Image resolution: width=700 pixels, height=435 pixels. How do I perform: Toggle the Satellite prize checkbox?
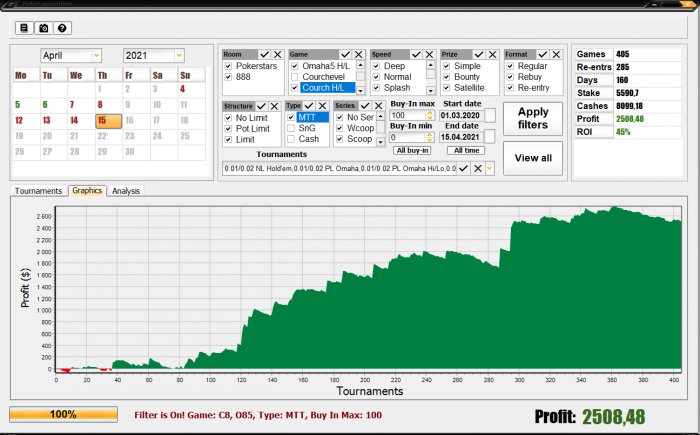pyautogui.click(x=446, y=88)
